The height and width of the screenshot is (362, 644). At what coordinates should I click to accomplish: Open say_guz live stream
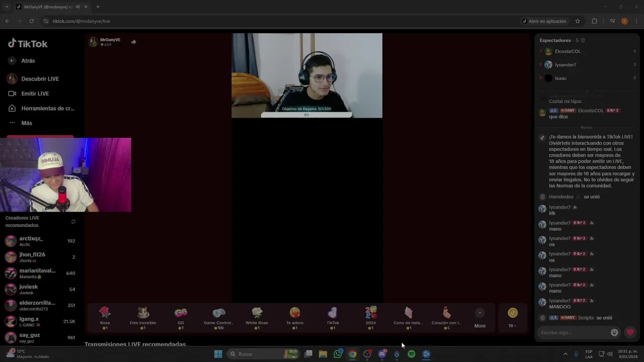pos(40,337)
